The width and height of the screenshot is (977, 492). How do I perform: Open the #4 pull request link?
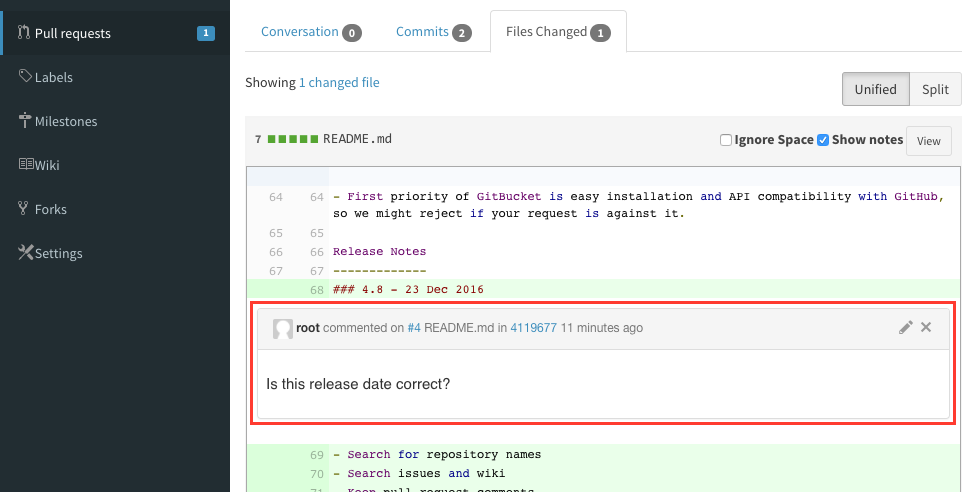point(414,328)
